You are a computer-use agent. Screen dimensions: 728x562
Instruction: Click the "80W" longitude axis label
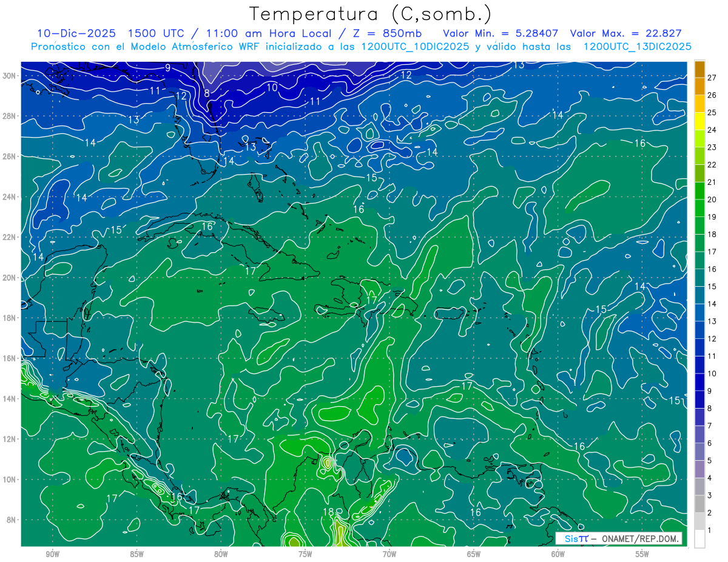click(221, 554)
